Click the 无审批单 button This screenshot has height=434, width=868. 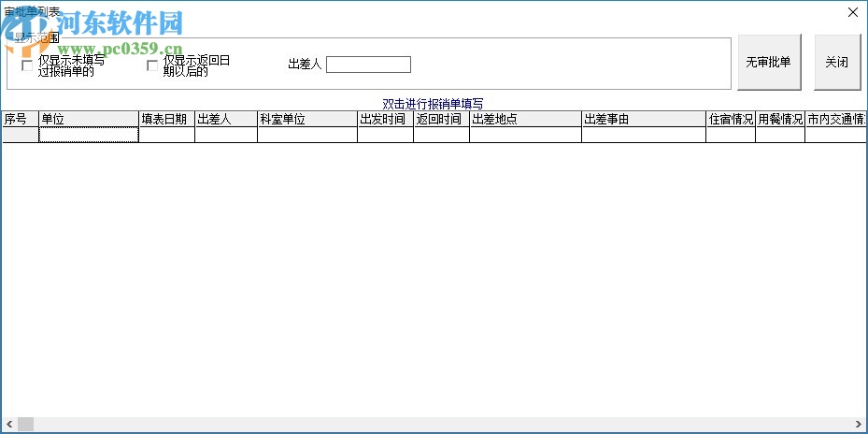coord(769,62)
